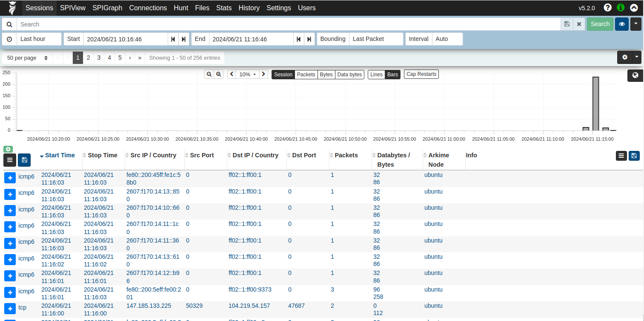Click the green add column plus icon
Screen dimensions: 644x321
8,149
